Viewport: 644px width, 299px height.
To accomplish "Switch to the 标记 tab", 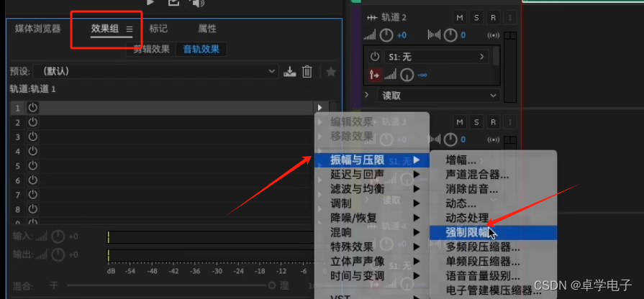I will (x=158, y=29).
